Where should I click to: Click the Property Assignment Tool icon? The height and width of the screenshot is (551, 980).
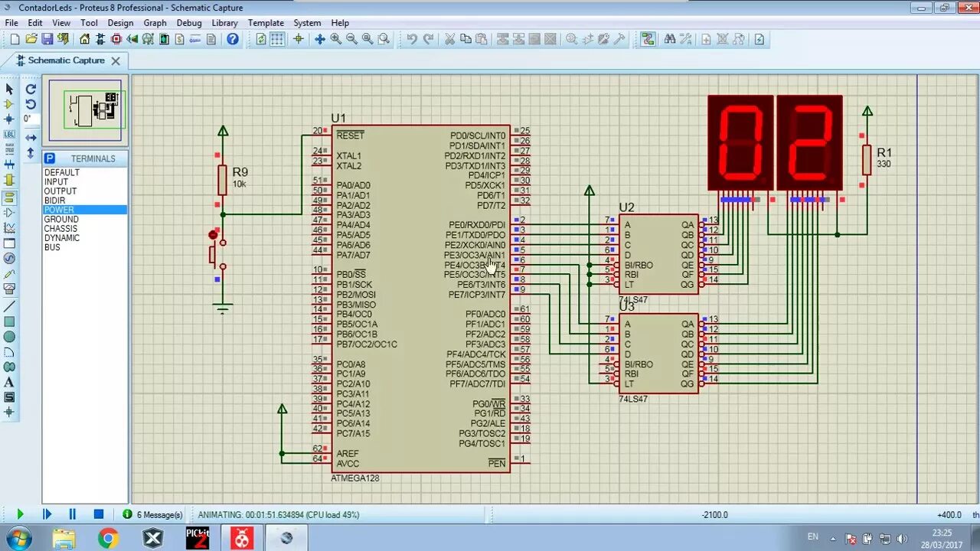coord(685,39)
